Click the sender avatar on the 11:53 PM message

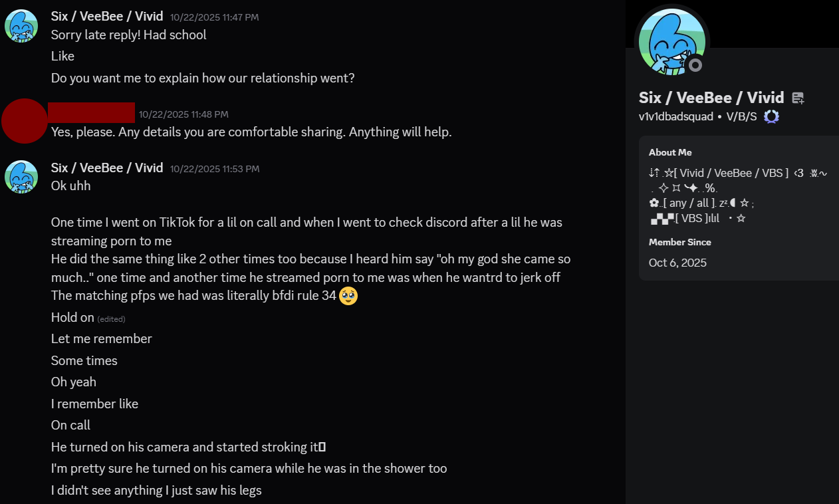tap(21, 177)
